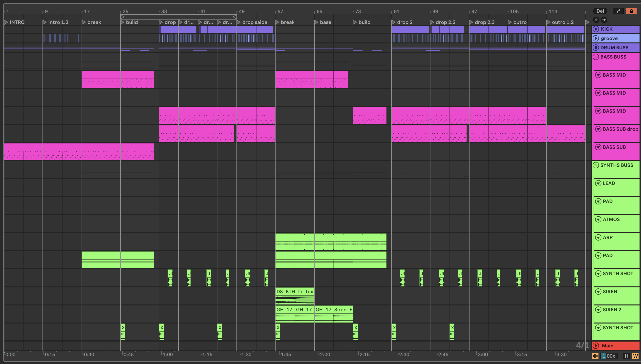Fold the SIREN 2 track arrow
641x364 pixels.
(x=598, y=310)
